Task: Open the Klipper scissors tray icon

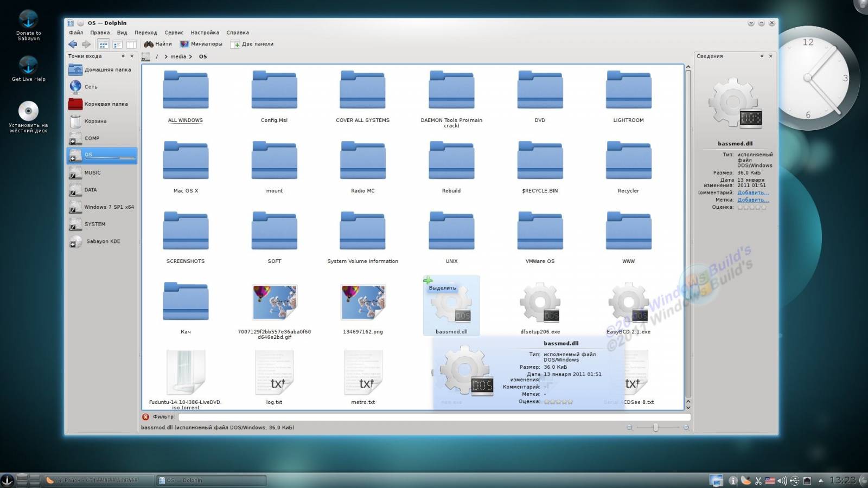Action: pos(758,480)
